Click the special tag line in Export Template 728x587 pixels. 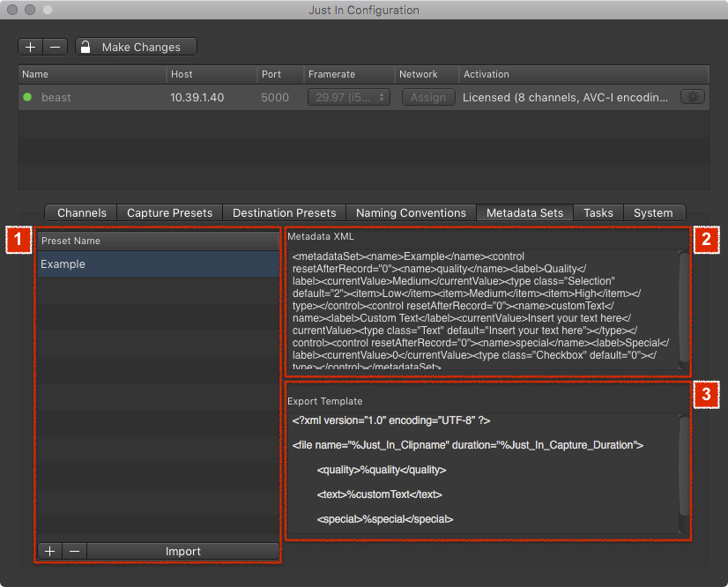[385, 519]
